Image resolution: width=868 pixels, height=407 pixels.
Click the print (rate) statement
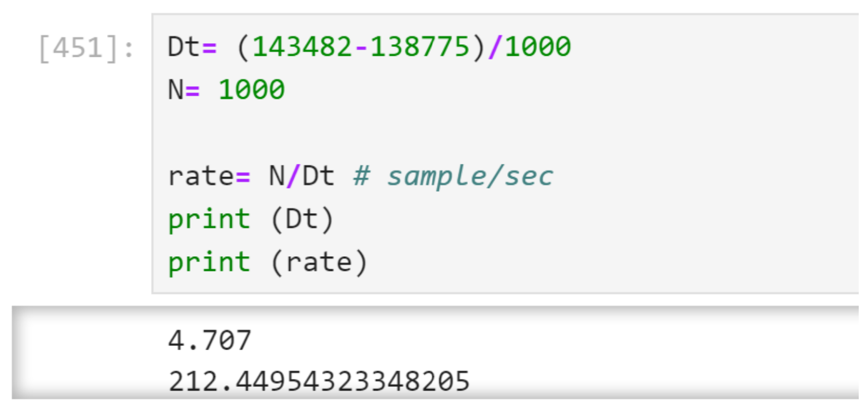267,263
